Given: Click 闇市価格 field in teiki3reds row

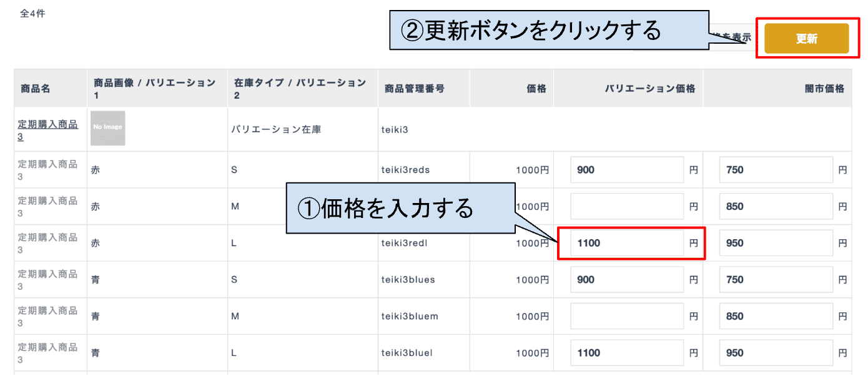Looking at the screenshot, I should [x=776, y=170].
